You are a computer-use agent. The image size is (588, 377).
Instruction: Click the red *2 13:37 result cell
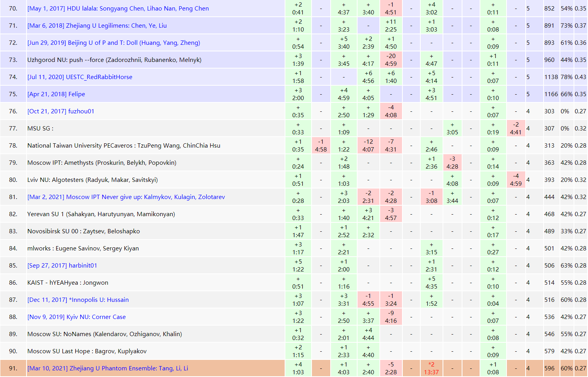coord(431,368)
